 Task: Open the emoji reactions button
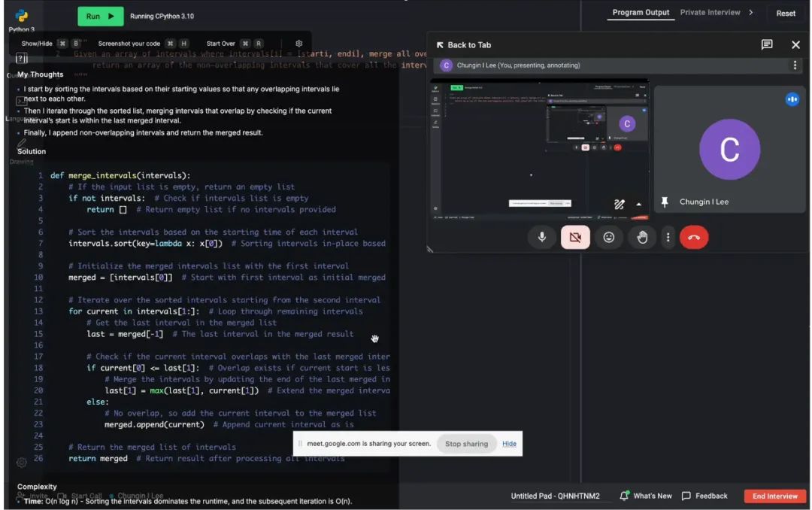point(608,237)
